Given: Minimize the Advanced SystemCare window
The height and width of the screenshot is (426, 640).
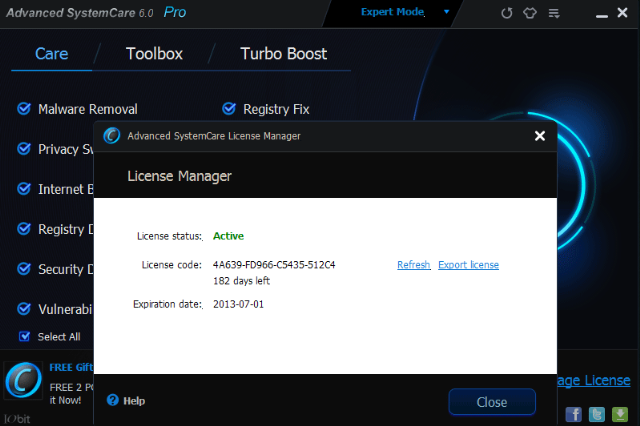Looking at the screenshot, I should (x=602, y=16).
